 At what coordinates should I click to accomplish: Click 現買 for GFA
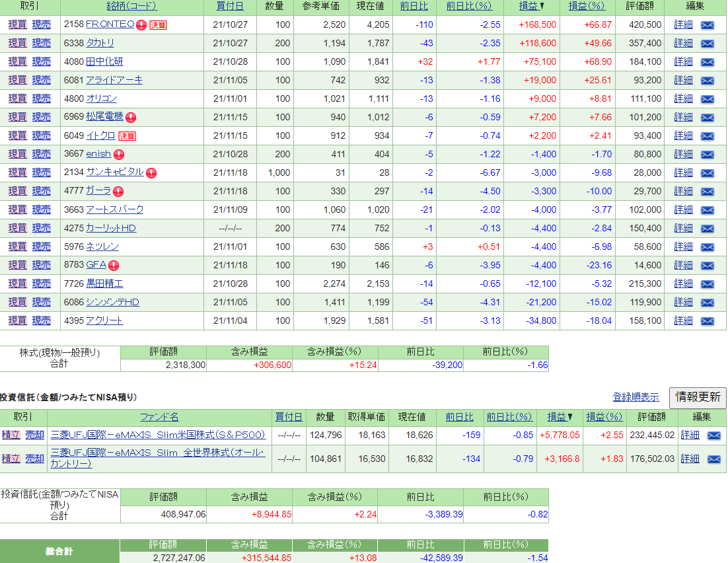[17, 265]
